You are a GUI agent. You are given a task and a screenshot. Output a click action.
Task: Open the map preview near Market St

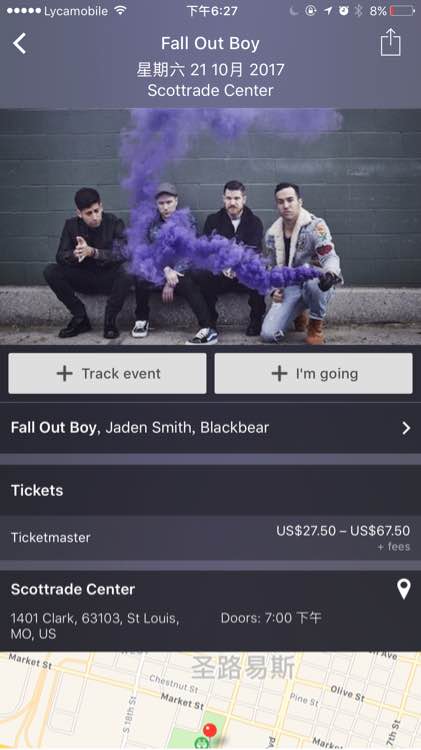(210, 701)
